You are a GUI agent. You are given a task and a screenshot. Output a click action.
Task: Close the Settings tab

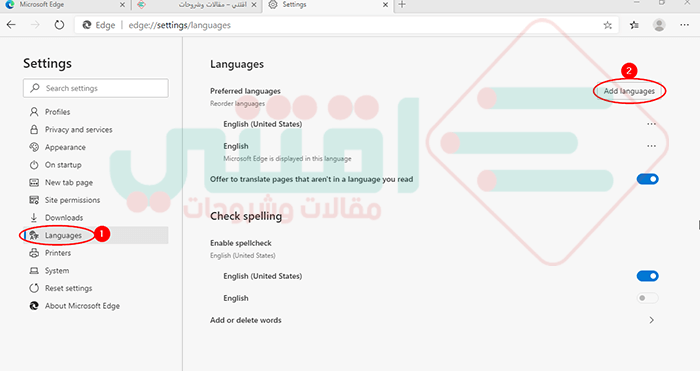click(x=386, y=5)
